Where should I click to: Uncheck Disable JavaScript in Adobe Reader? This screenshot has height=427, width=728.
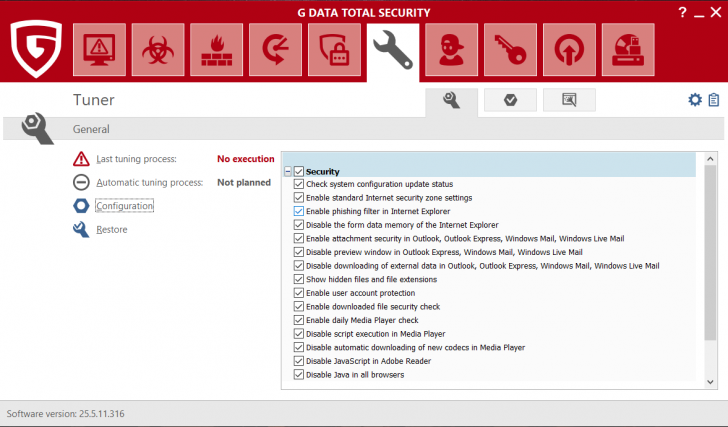tap(299, 361)
